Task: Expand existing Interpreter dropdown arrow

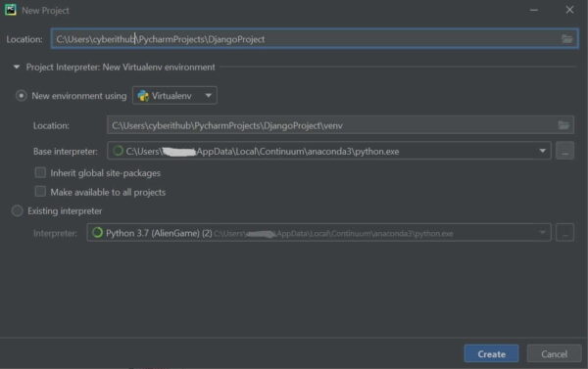Action: [542, 233]
